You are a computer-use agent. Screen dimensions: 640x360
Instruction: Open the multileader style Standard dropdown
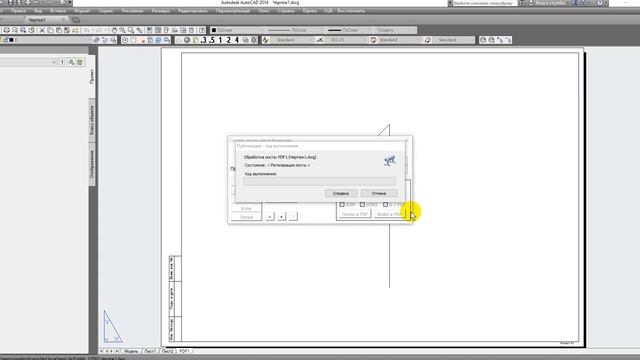(x=454, y=40)
